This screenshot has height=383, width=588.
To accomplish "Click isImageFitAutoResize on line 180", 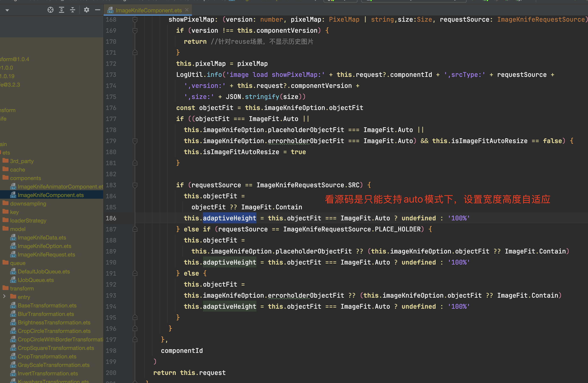I will [x=241, y=152].
